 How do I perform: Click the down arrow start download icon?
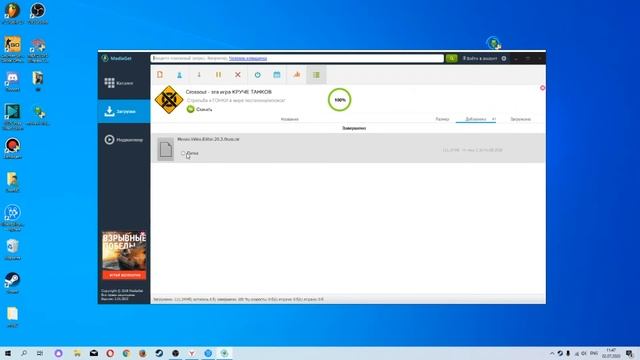click(199, 75)
